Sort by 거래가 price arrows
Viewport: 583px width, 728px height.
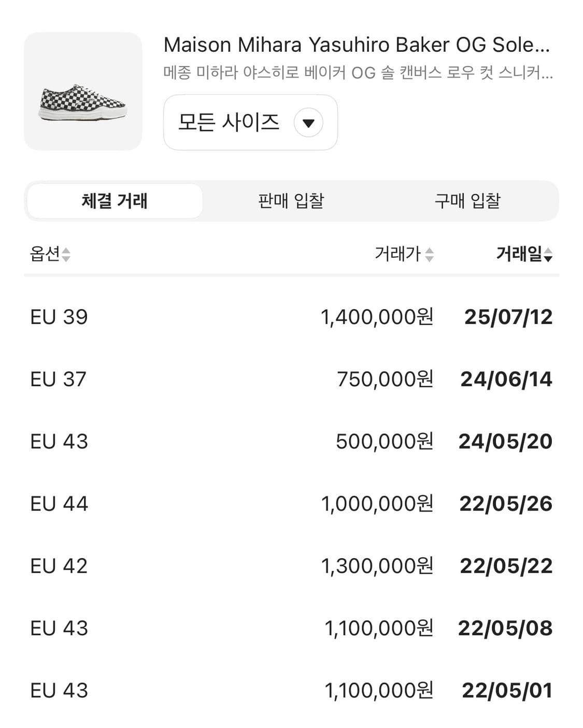pyautogui.click(x=429, y=254)
